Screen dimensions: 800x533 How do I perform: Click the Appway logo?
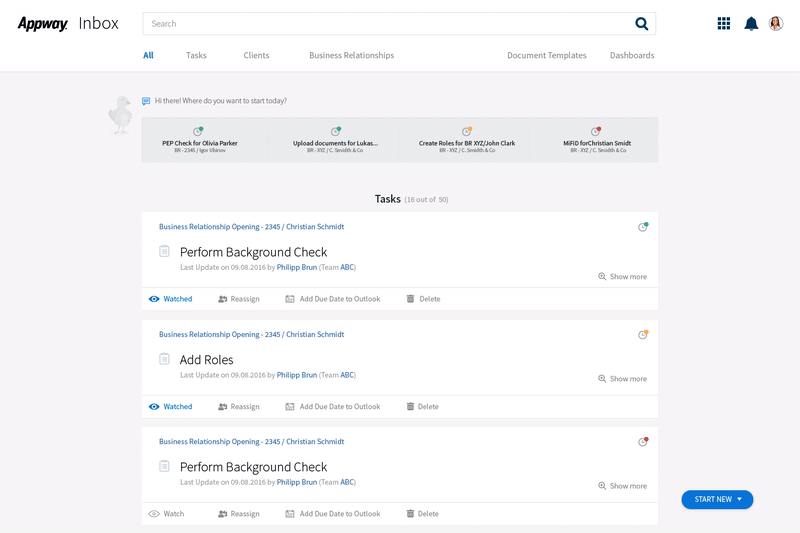click(42, 24)
